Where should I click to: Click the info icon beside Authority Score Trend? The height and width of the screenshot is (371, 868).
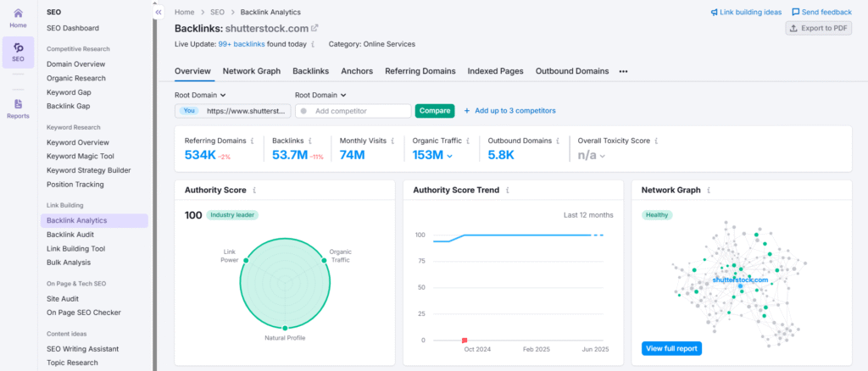(508, 191)
